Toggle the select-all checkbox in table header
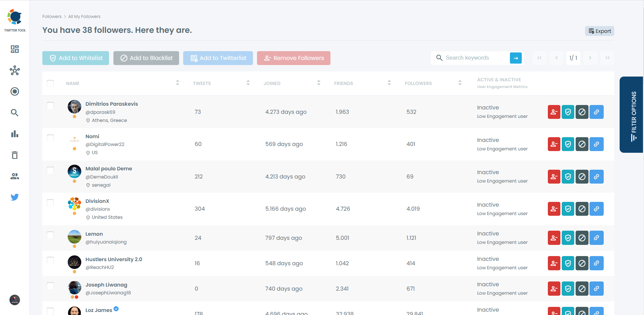Image resolution: width=644 pixels, height=315 pixels. tap(50, 83)
